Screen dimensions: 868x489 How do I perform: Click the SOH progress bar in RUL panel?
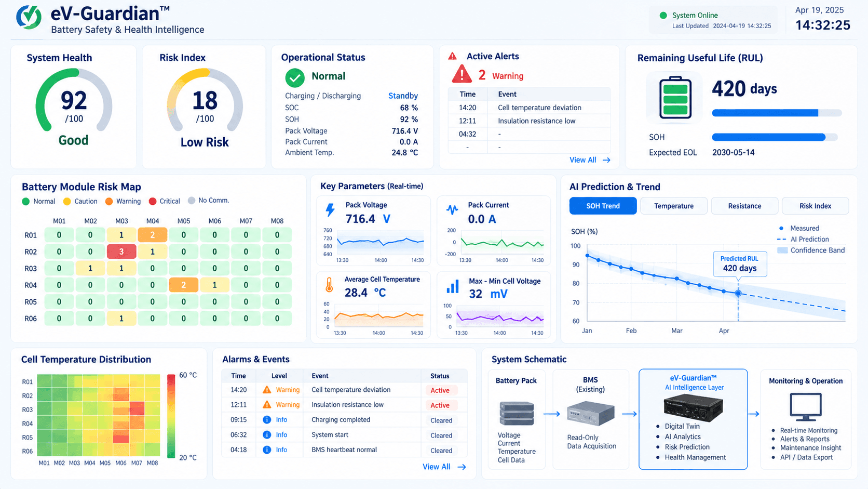pos(775,137)
